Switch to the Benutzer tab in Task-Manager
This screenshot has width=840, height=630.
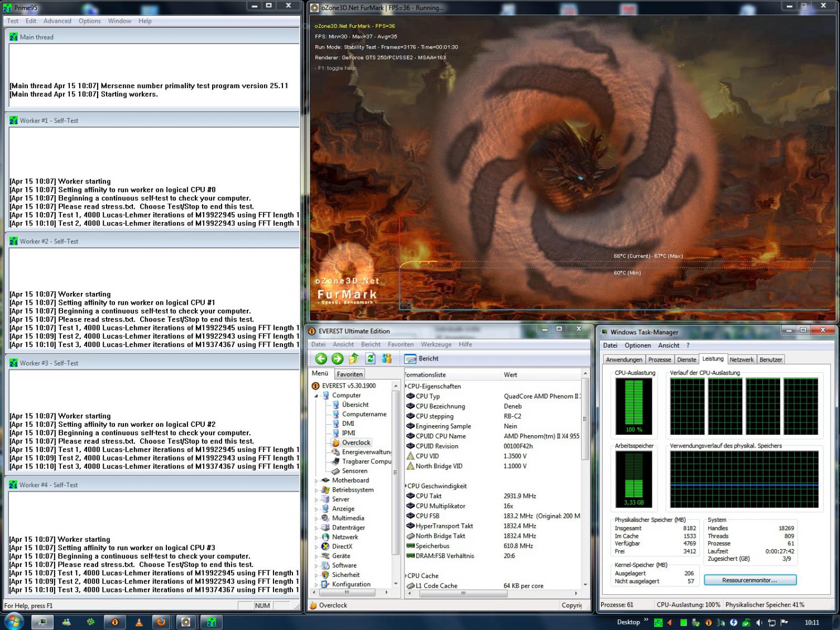pos(771,360)
